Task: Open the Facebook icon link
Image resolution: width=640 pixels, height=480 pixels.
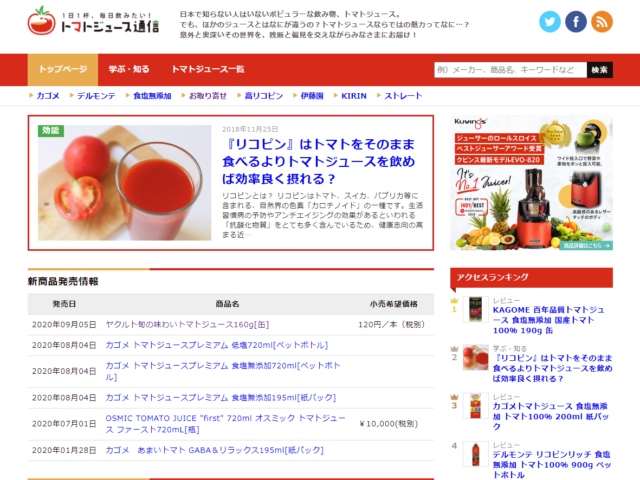Action: point(576,21)
